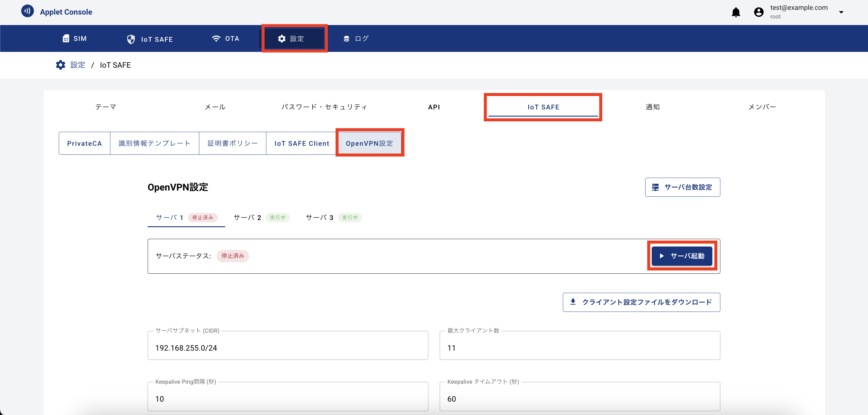Open notifications with the bell icon
The image size is (868, 415).
tap(736, 12)
